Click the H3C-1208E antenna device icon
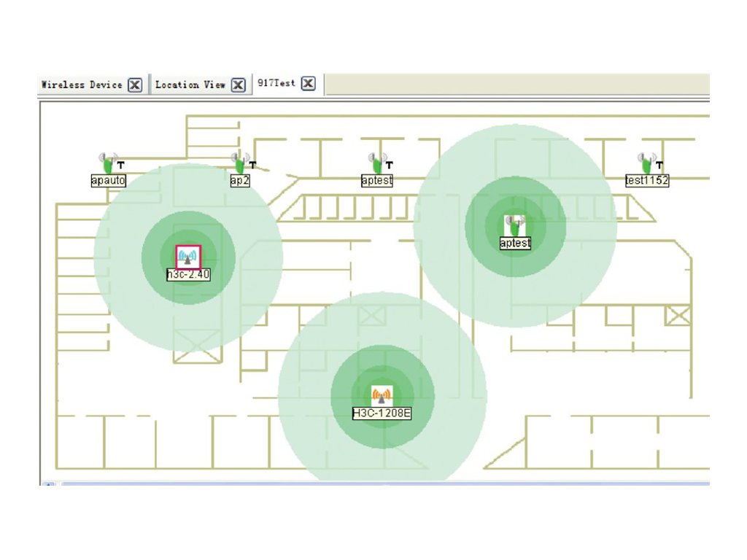This screenshot has height=560, width=747. coord(382,394)
